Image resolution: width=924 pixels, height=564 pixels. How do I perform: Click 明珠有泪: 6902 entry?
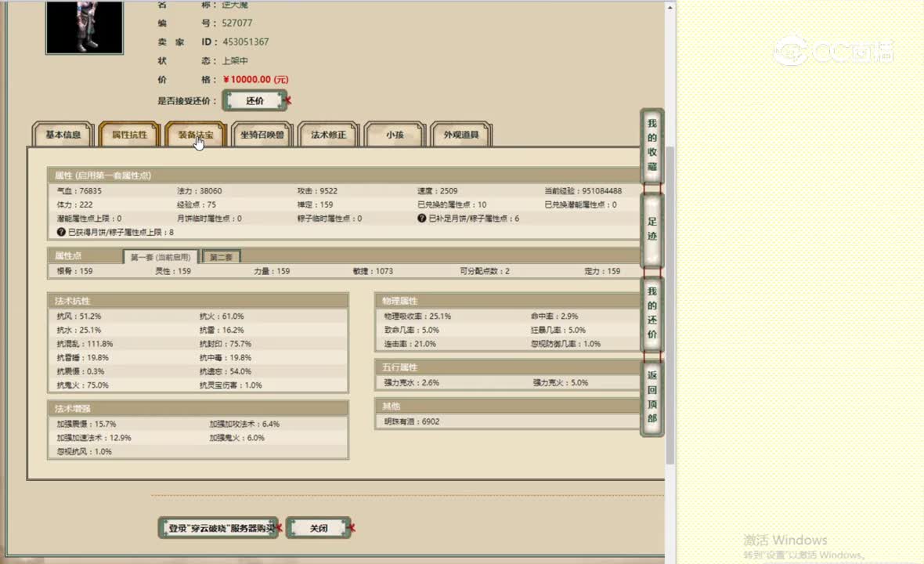click(411, 421)
